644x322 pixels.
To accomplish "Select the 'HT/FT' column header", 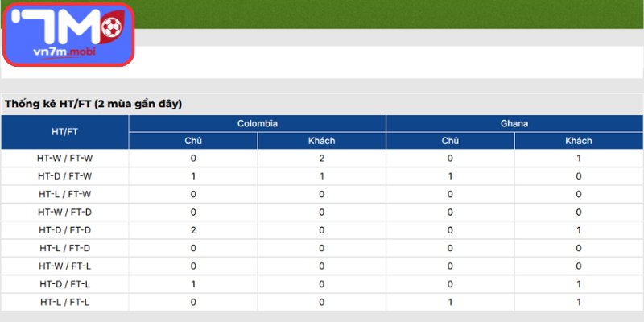I will pos(65,132).
